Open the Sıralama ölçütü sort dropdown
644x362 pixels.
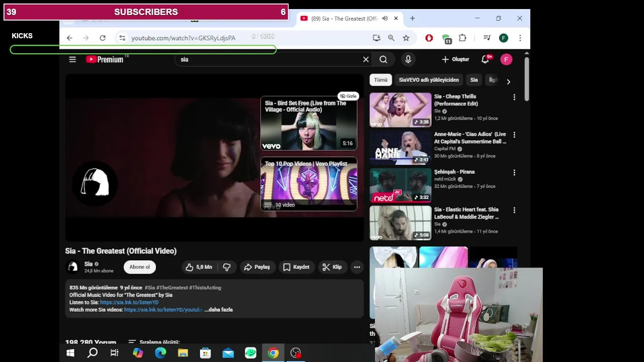[154, 342]
